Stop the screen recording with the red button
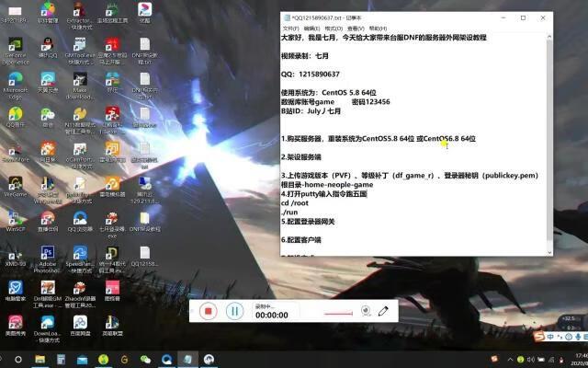Image resolution: width=588 pixels, height=368 pixels. (x=209, y=311)
